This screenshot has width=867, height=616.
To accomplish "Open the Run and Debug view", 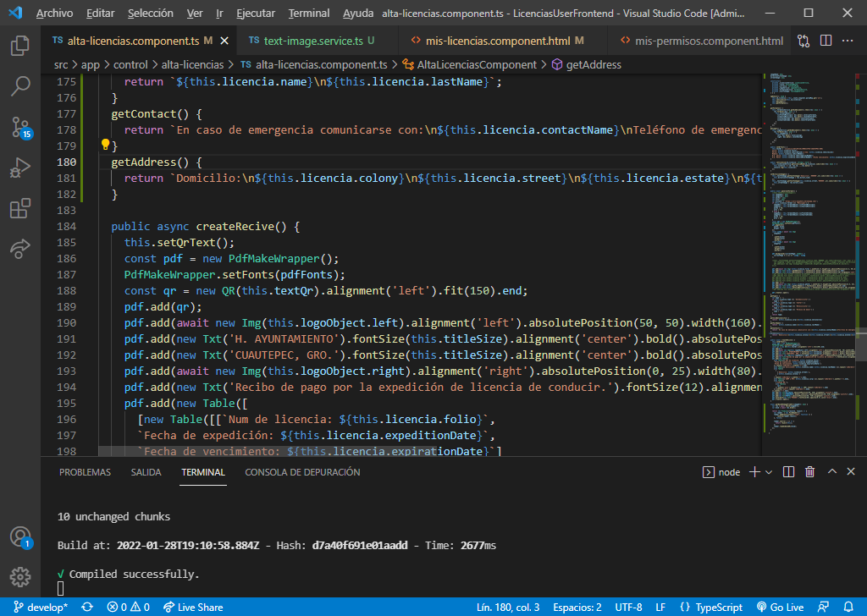I will click(x=20, y=168).
